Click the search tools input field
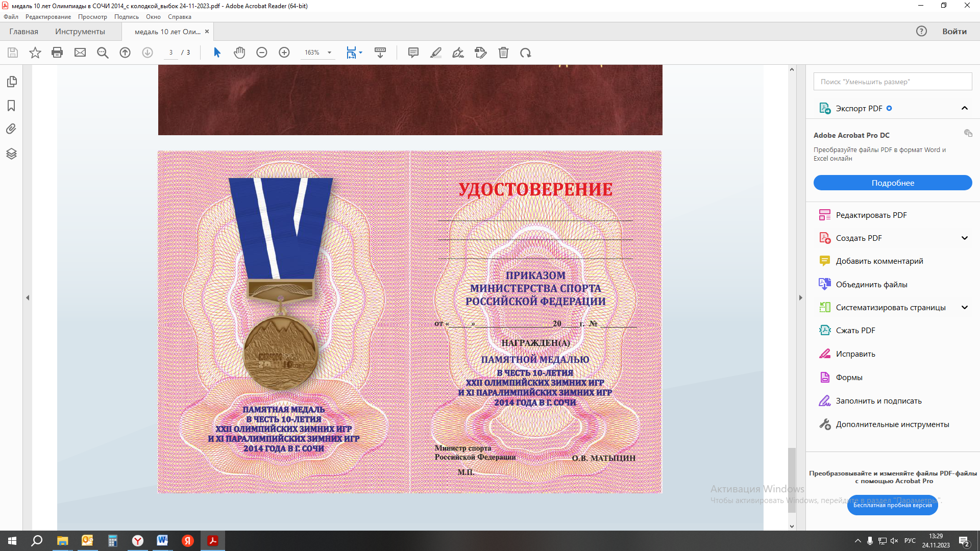 (892, 82)
